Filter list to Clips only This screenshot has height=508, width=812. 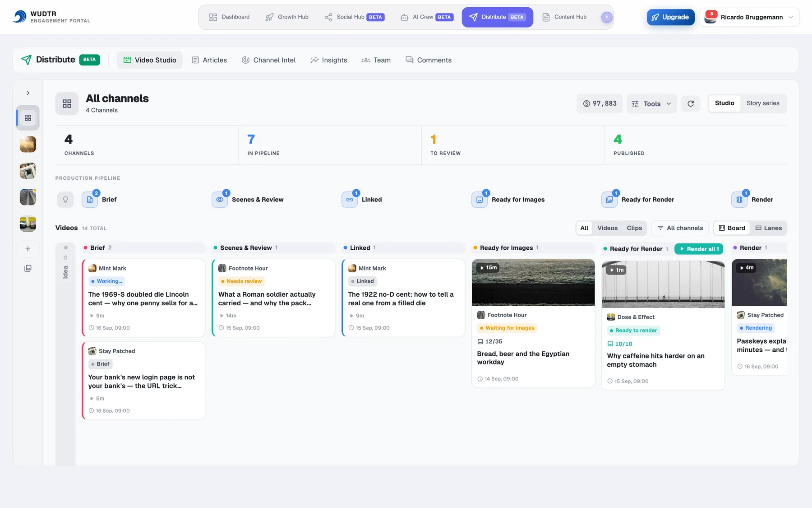coord(634,228)
